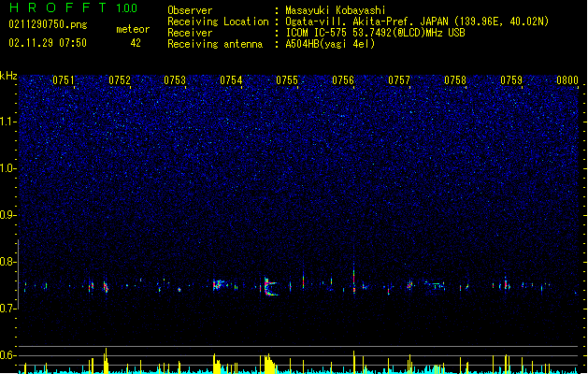Click the 0758 time marker
Screen dimensions: 588x374
455,80
